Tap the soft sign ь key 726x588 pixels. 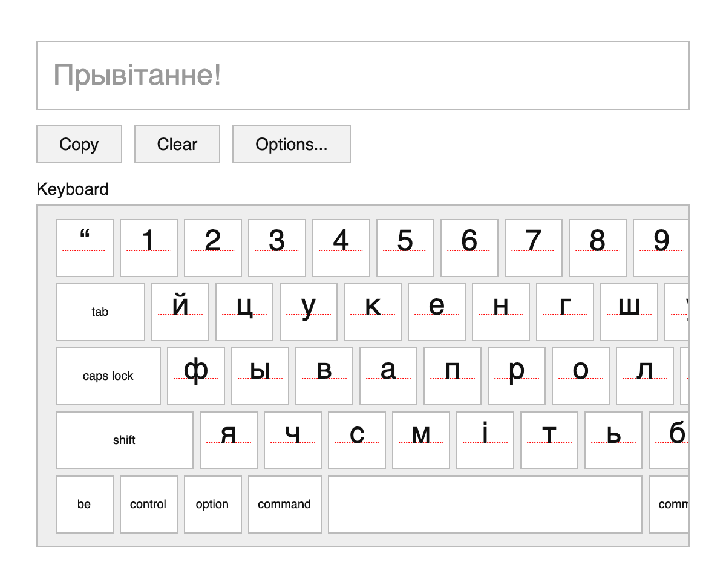pyautogui.click(x=613, y=440)
